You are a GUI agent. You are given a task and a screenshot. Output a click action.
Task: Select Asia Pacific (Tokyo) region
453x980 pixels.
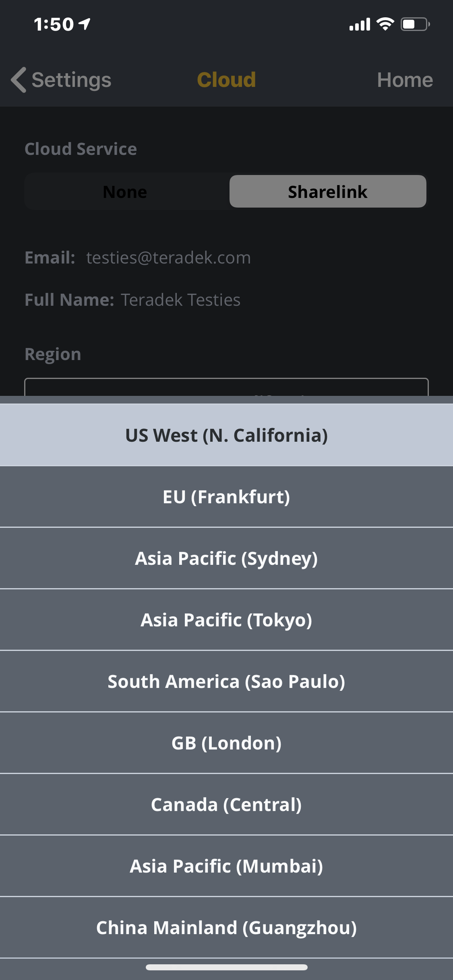226,620
